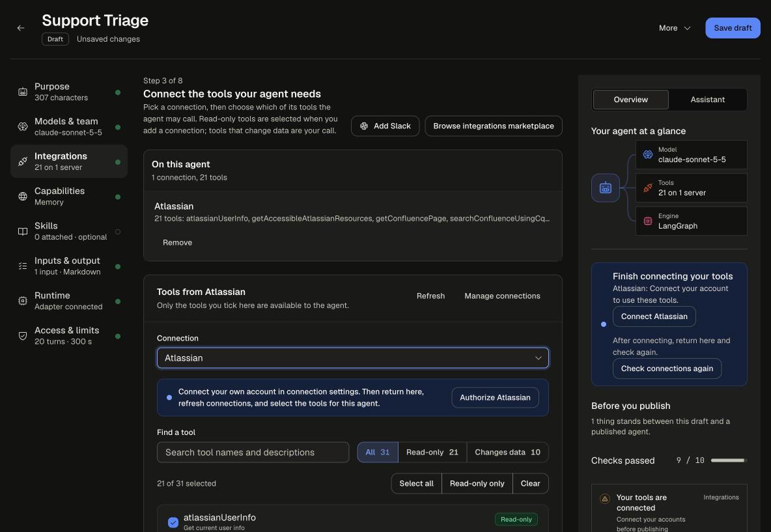The height and width of the screenshot is (532, 771).
Task: Click the Tools 21 on 1 server card
Action: (691, 188)
